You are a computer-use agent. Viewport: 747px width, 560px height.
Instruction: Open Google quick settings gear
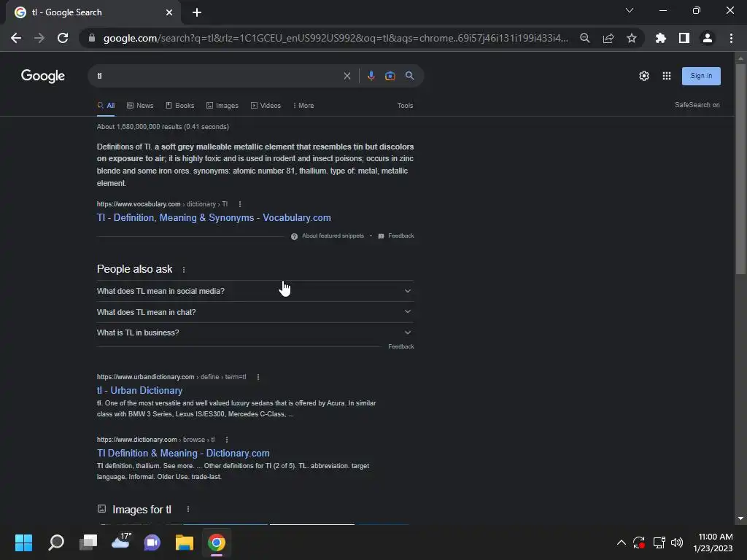pos(644,76)
